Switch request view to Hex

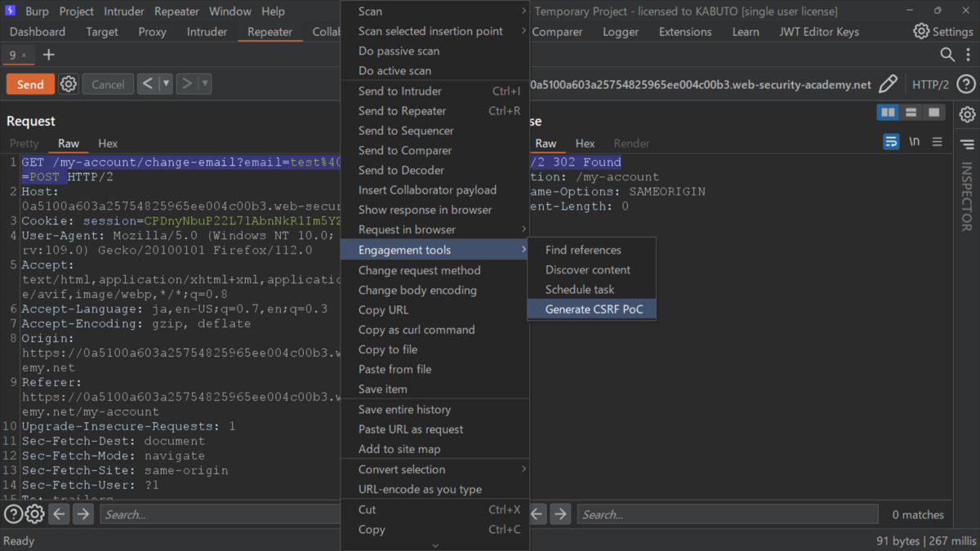tap(108, 143)
